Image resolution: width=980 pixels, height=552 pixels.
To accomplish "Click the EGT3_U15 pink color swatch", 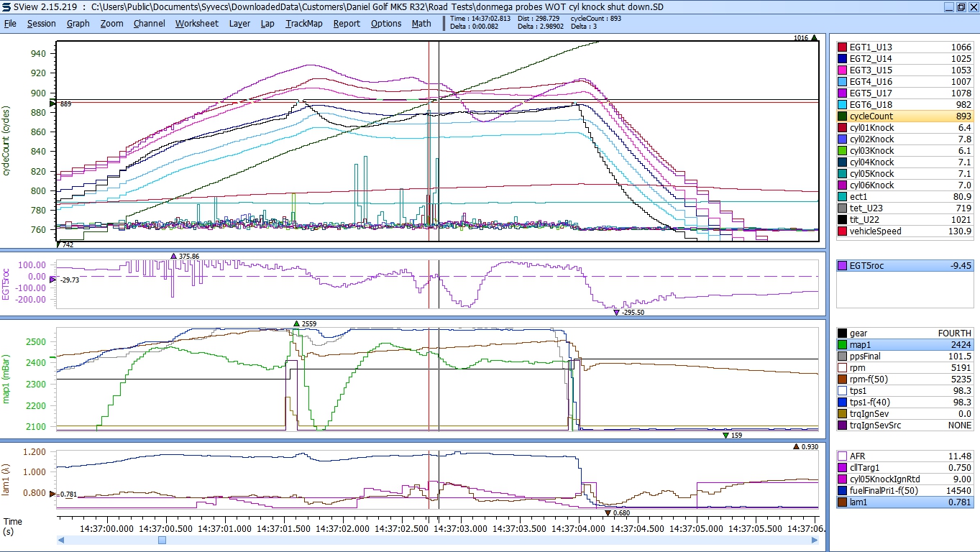I will coord(842,70).
